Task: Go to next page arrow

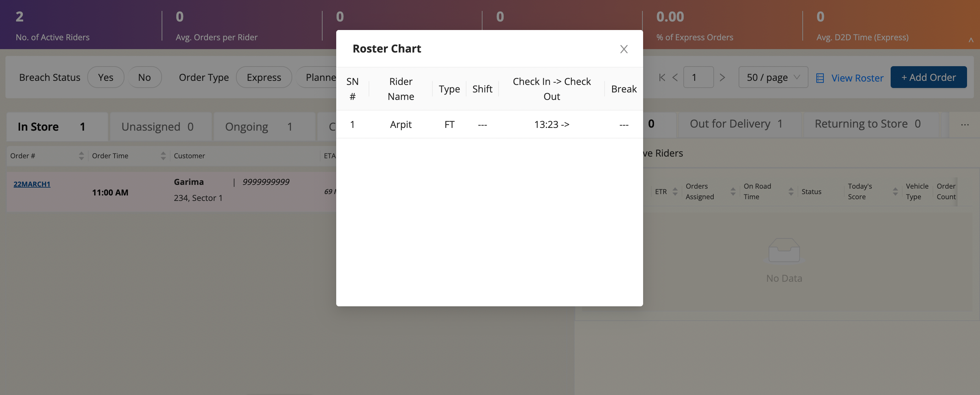Action: [x=722, y=78]
